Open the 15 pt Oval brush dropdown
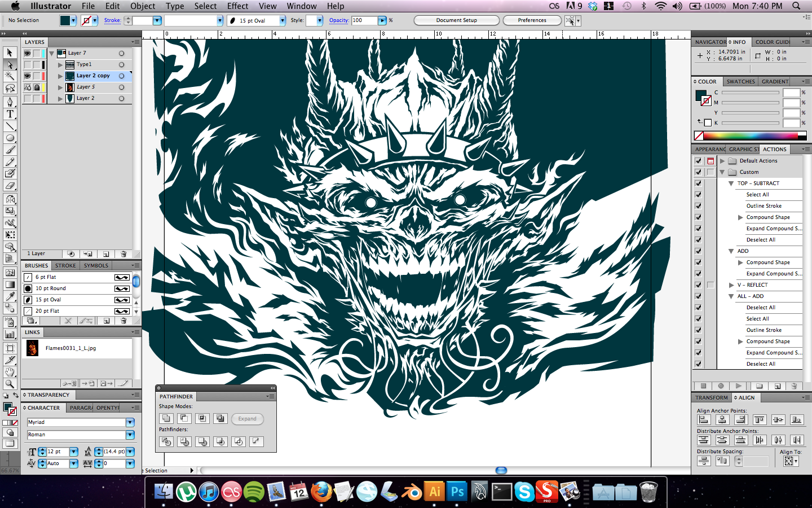Viewport: 812px width, 508px height. 283,20
